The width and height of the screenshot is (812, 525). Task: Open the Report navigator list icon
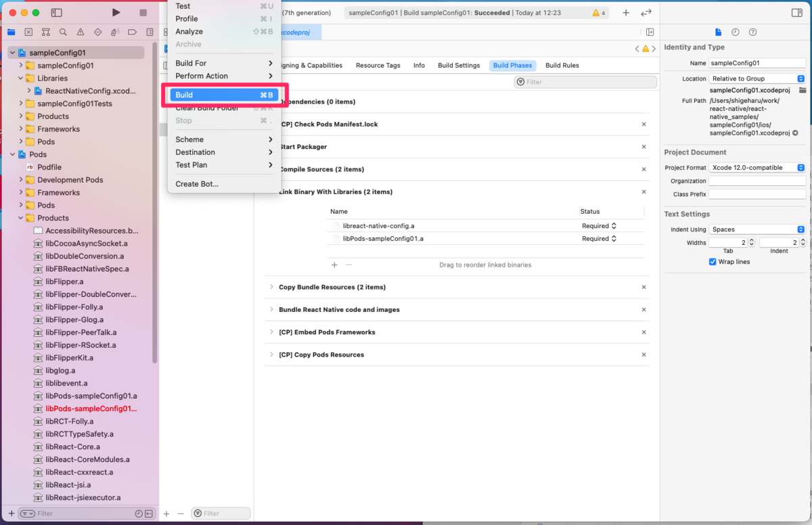(x=150, y=32)
